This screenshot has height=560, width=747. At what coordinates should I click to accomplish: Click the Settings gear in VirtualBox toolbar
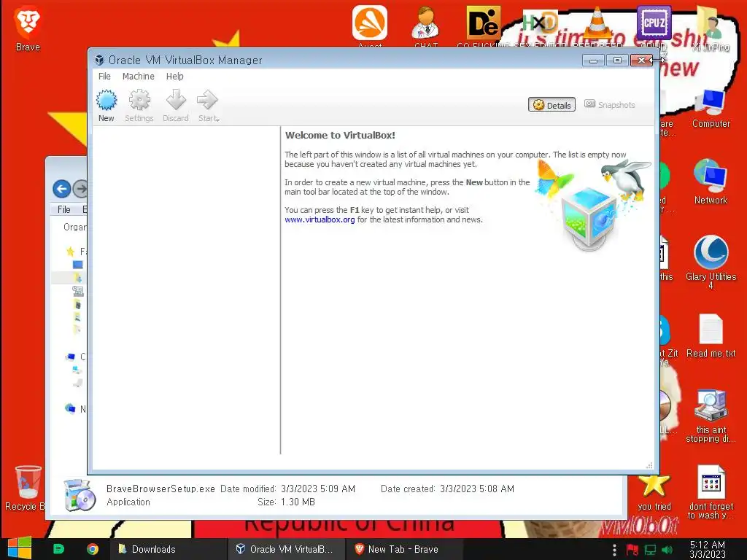tap(139, 101)
